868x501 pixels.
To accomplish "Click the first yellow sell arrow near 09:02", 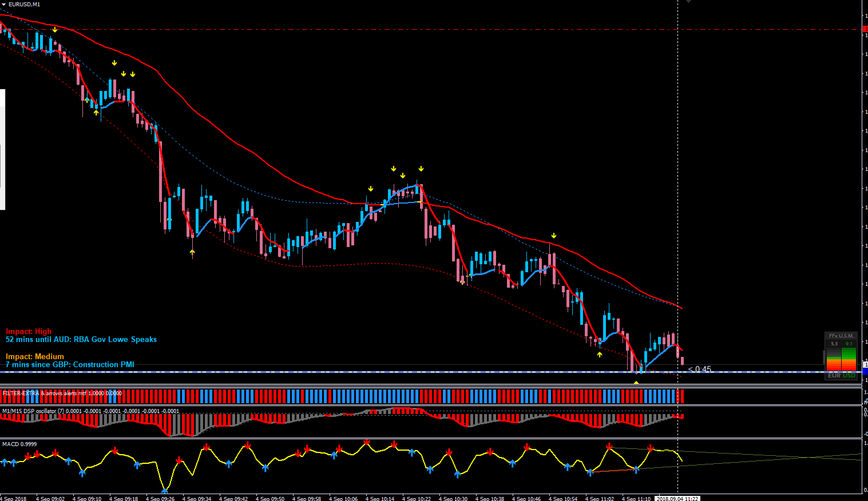I will 55,29.
